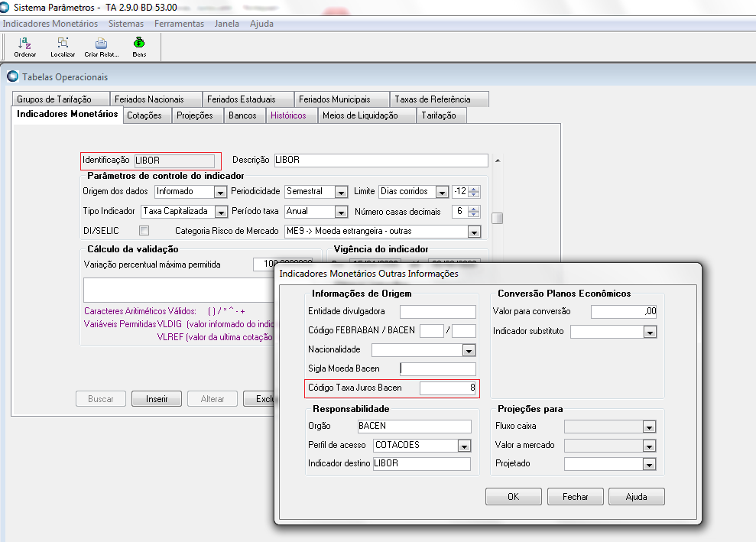Click the Ordenar sort icon
The height and width of the screenshot is (542, 756).
24,43
